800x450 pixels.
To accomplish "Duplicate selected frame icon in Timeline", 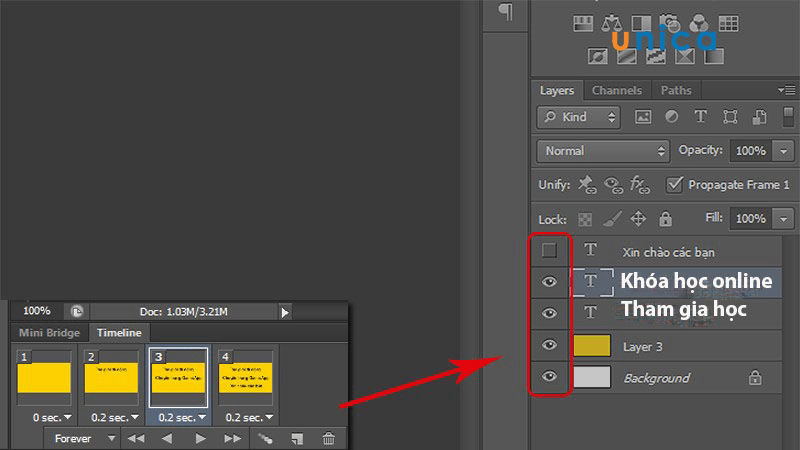I will [x=297, y=438].
